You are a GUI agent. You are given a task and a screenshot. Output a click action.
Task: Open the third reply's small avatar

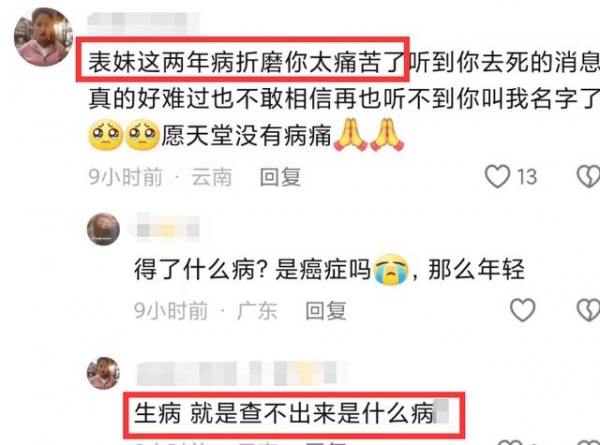tap(103, 373)
